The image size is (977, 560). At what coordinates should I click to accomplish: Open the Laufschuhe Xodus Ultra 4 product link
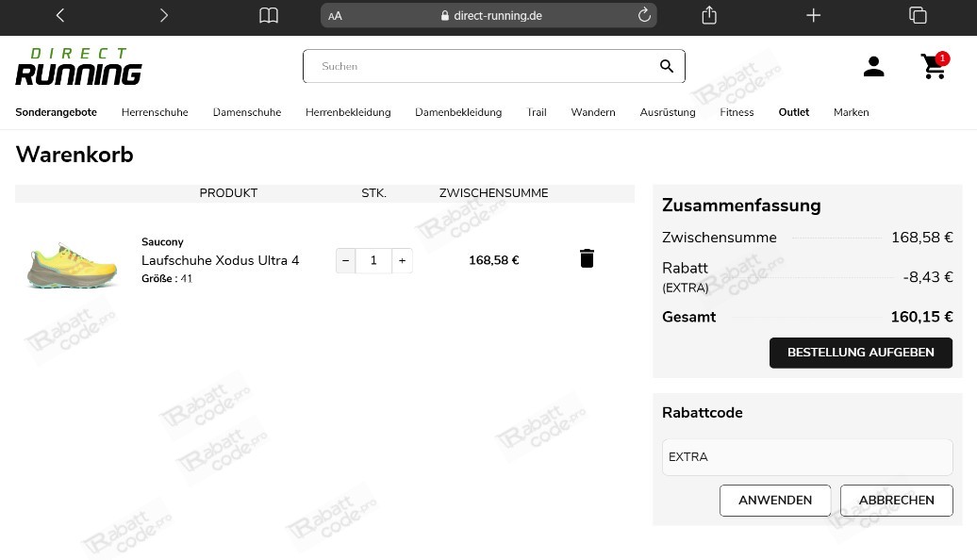pos(220,260)
